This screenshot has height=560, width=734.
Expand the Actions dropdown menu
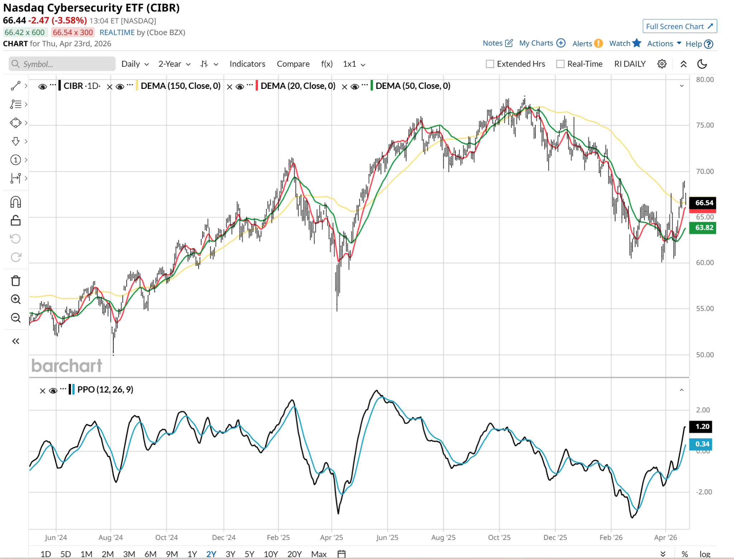pos(664,43)
